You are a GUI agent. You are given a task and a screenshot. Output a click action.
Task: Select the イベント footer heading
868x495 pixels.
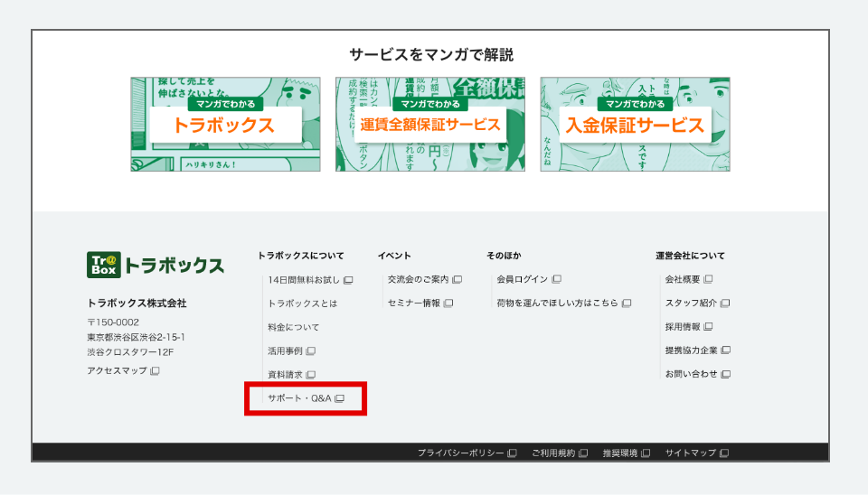click(394, 256)
